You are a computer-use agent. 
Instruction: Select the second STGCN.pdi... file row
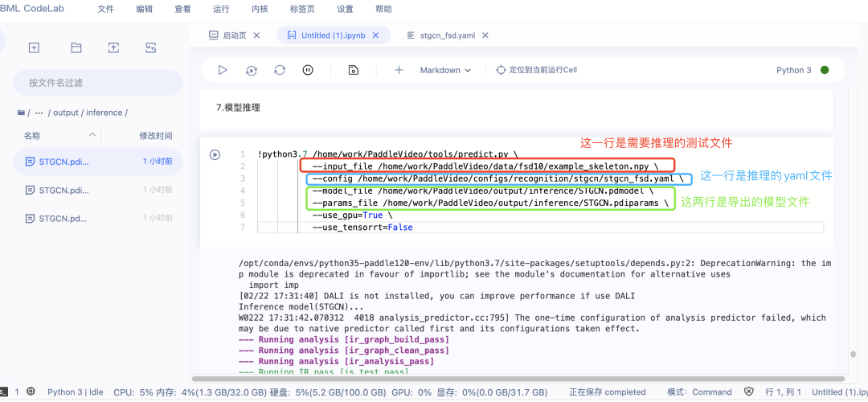point(98,190)
